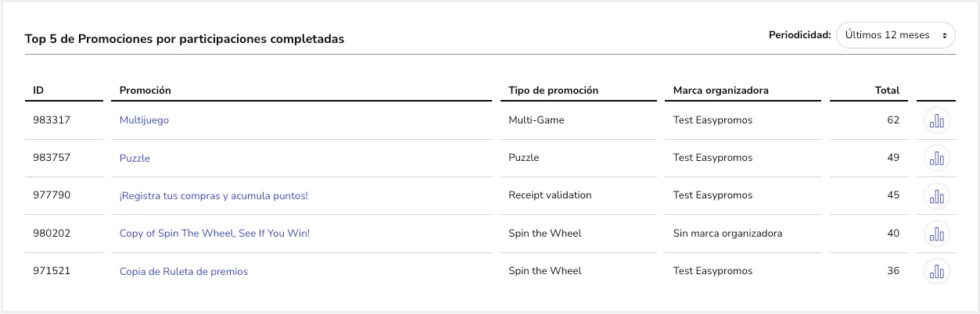
Task: Click the Sin marca organizadora cell
Action: 727,234
